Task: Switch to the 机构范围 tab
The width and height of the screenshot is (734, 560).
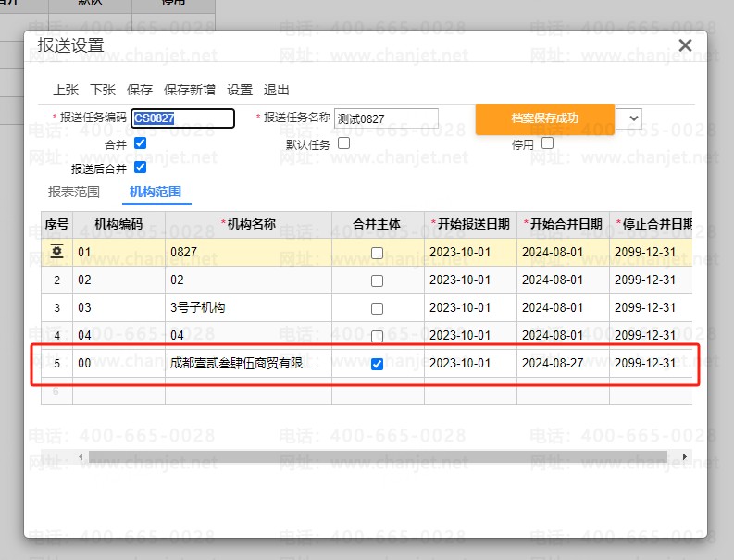Action: [x=156, y=192]
